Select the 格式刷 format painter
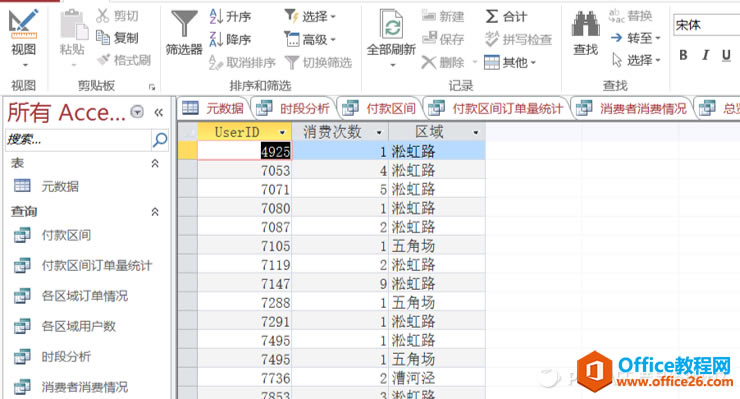The image size is (740, 399). tap(124, 60)
